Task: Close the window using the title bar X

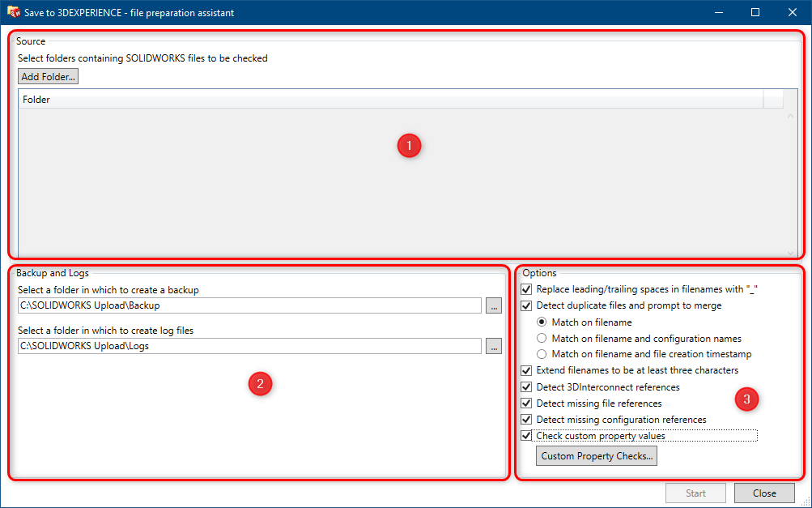Action: [x=793, y=12]
